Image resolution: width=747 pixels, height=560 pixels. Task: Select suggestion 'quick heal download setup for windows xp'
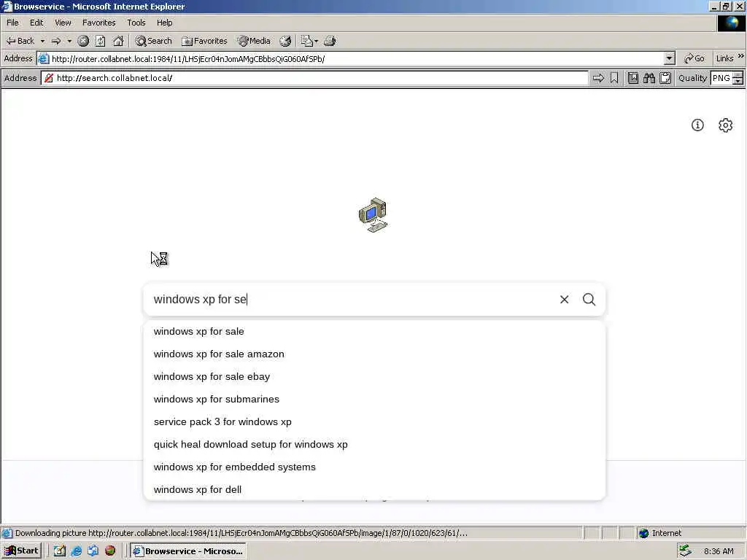374,444
